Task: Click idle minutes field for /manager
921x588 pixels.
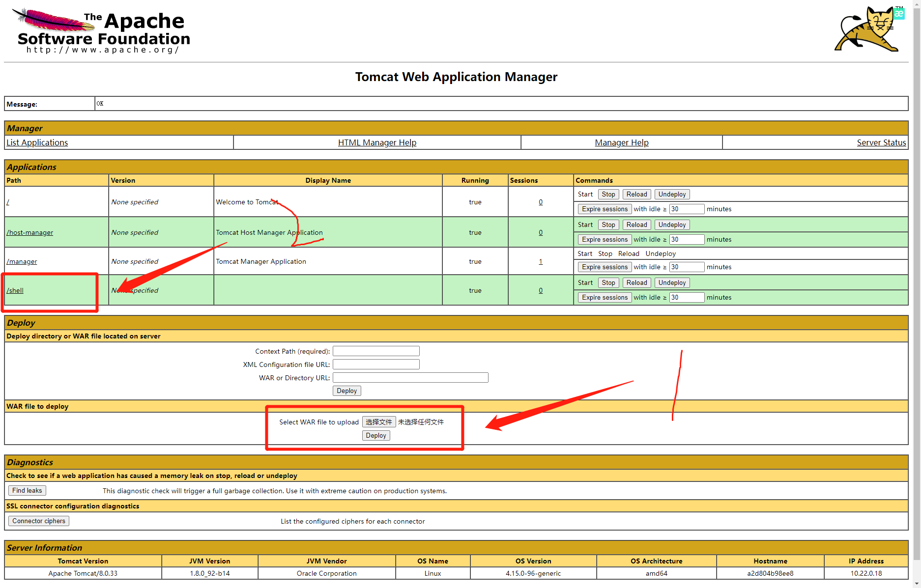Action: (687, 267)
